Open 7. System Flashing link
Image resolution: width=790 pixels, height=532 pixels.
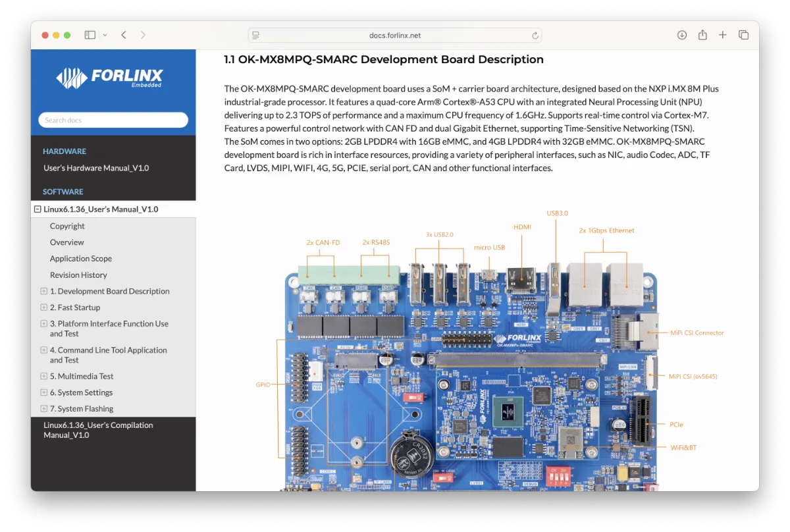82,409
